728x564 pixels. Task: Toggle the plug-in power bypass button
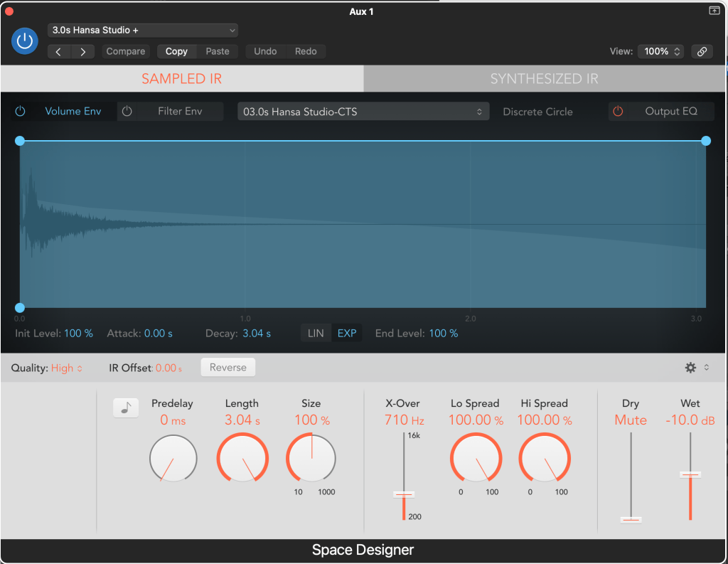[25, 41]
